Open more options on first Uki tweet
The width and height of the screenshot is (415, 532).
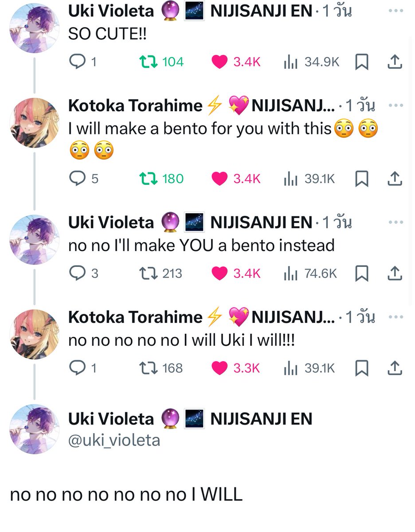pyautogui.click(x=395, y=10)
